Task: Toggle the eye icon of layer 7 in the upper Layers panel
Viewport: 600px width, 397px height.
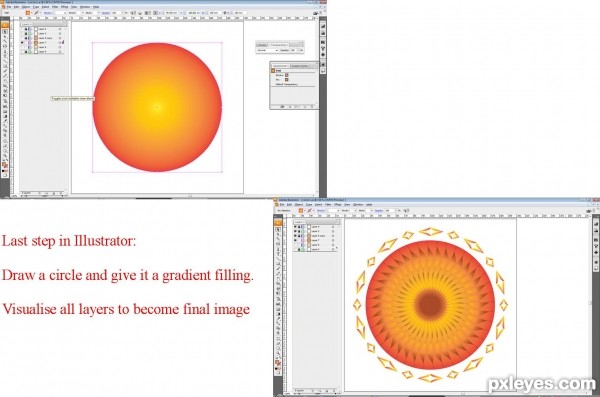Action: click(22, 42)
